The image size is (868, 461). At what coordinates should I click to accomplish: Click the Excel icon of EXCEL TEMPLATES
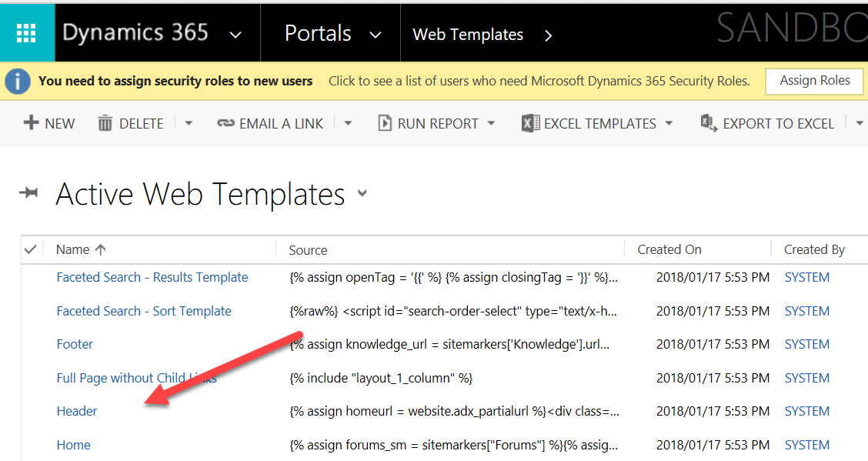pyautogui.click(x=530, y=123)
